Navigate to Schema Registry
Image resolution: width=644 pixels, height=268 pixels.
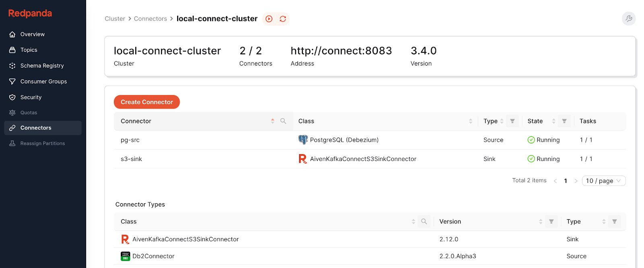[42, 66]
